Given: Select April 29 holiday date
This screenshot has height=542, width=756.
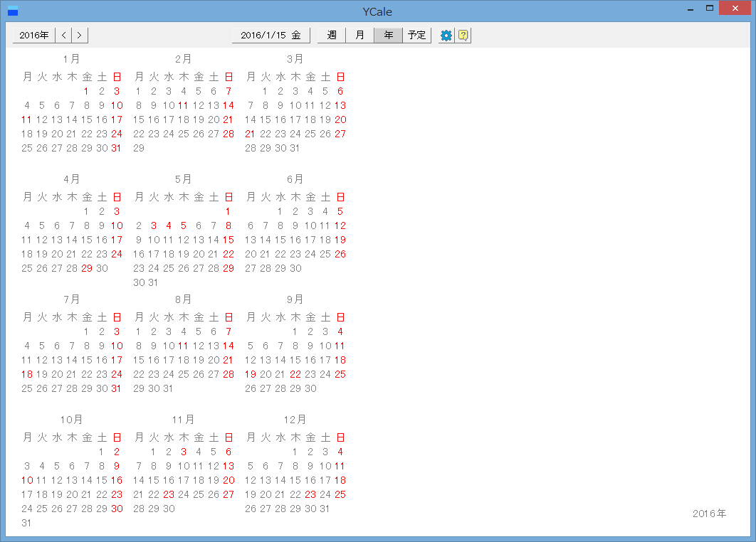Looking at the screenshot, I should click(87, 268).
